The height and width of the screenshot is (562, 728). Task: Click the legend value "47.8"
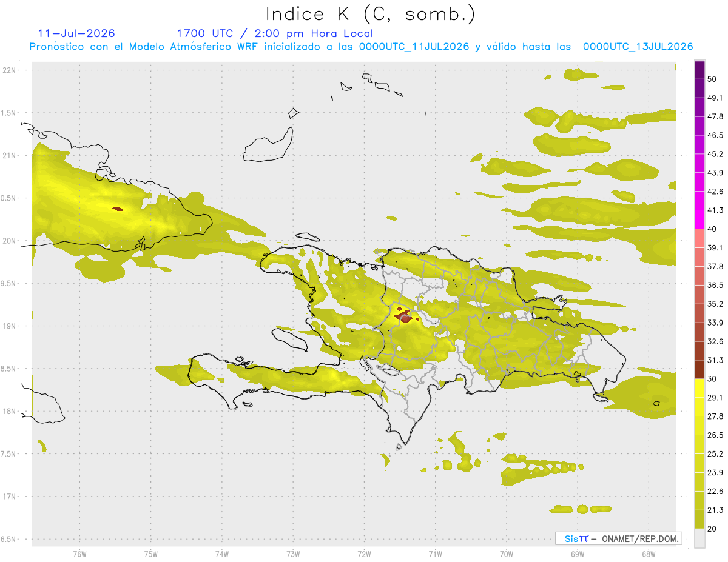click(x=715, y=116)
